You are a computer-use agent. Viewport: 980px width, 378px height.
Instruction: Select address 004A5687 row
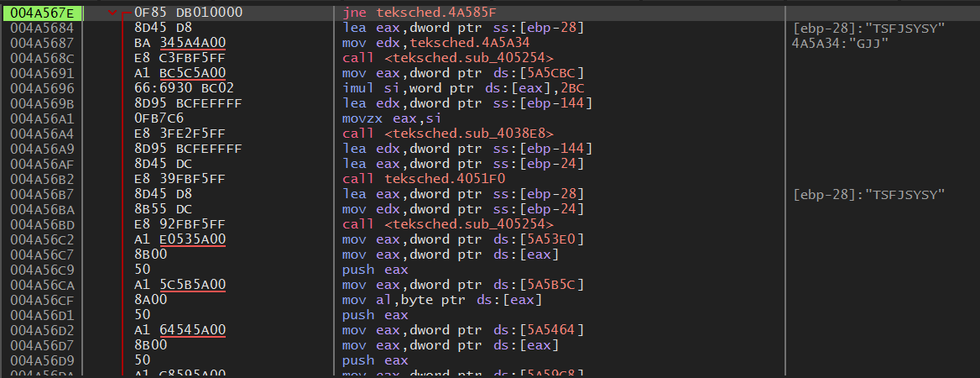coord(42,43)
